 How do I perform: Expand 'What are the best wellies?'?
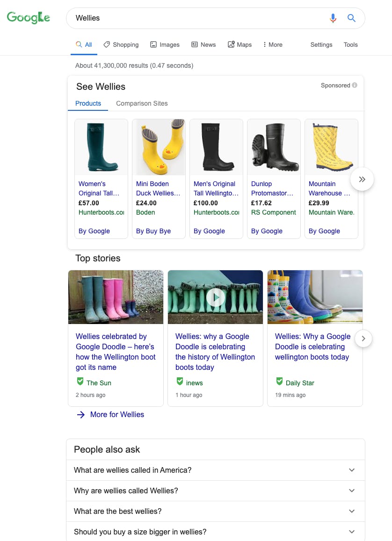(215, 512)
